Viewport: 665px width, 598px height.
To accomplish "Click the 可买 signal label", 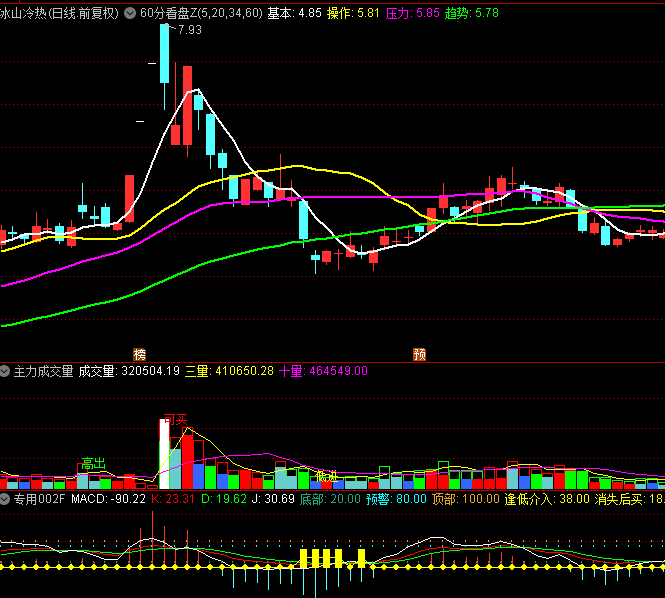I will 176,420.
